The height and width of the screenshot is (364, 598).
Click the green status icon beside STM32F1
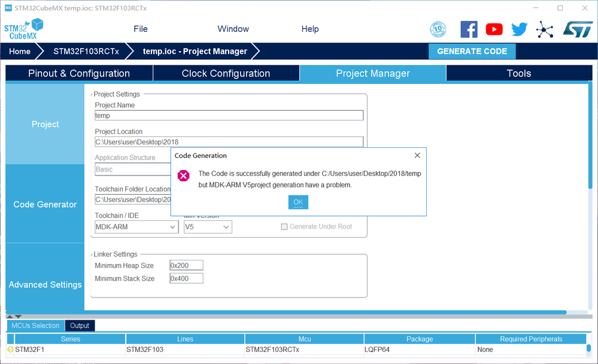coord(10,349)
